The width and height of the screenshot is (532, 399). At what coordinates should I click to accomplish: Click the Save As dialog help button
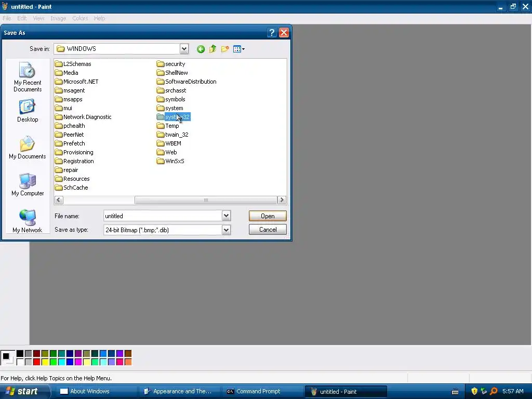coord(271,33)
